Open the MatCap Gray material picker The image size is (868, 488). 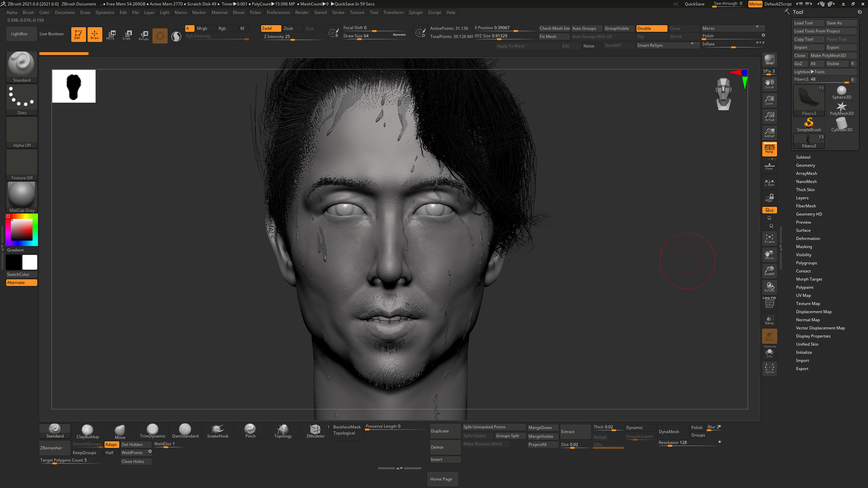[x=22, y=197]
